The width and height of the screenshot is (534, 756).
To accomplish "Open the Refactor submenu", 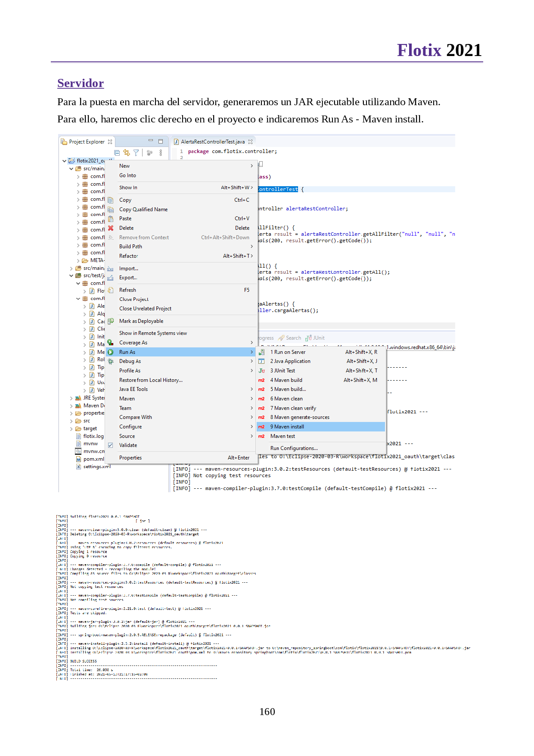I will (x=182, y=256).
